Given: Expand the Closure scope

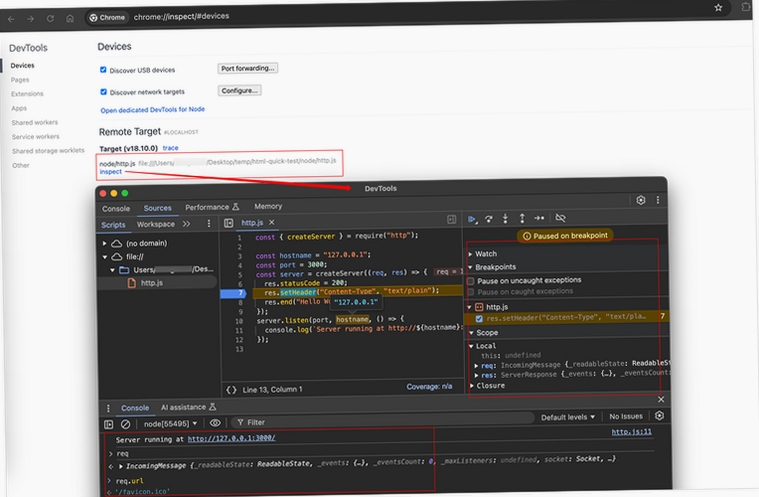Looking at the screenshot, I should point(472,386).
